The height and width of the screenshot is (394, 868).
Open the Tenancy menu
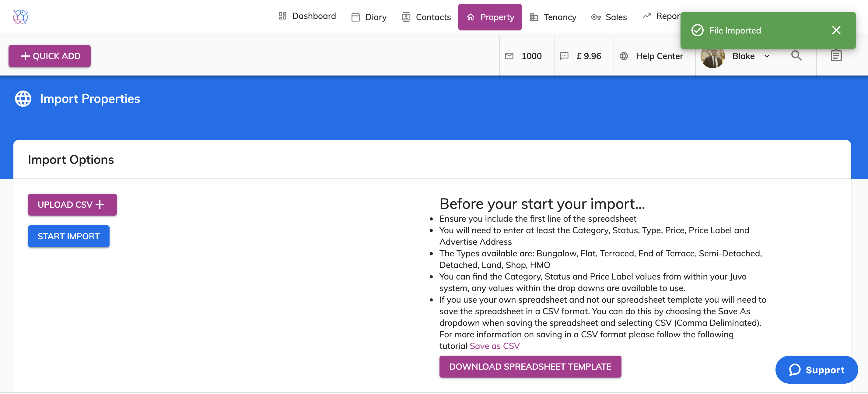[x=553, y=17]
